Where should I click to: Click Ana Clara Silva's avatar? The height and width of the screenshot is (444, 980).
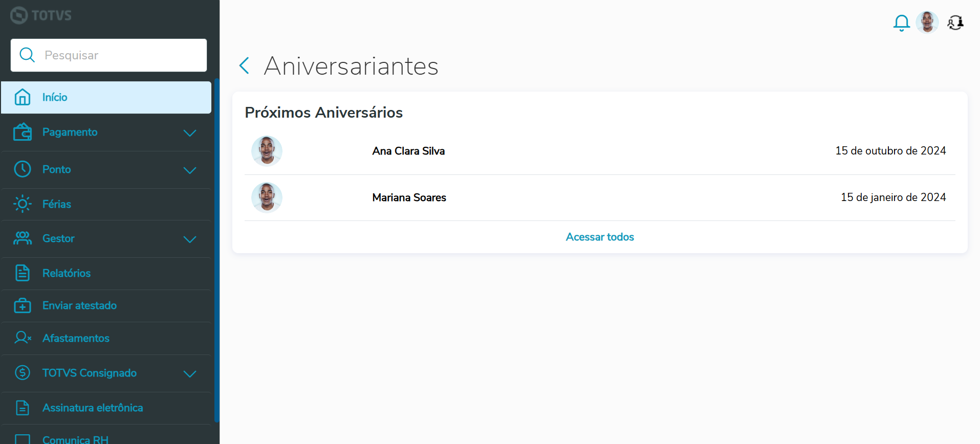267,151
